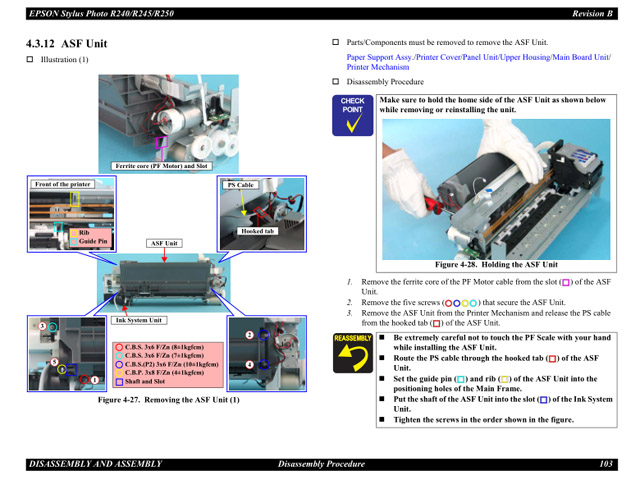This screenshot has width=640, height=480.
Task: Click the Ferrite core PF Motor photo
Action: pyautogui.click(x=168, y=118)
